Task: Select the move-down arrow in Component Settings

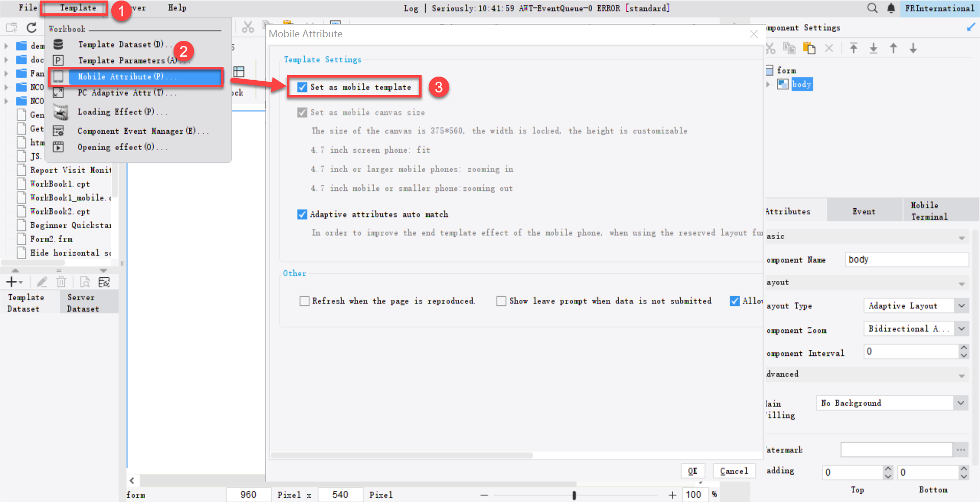Action: tap(913, 47)
